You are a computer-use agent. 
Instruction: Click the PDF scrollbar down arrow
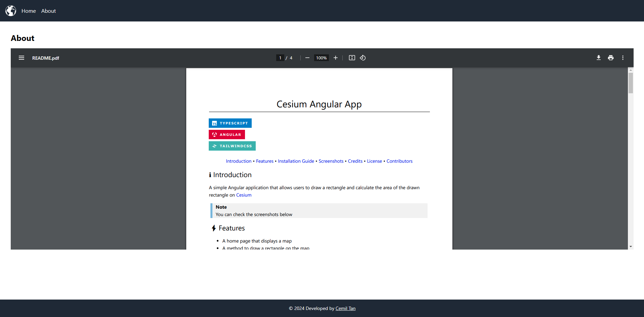point(631,247)
